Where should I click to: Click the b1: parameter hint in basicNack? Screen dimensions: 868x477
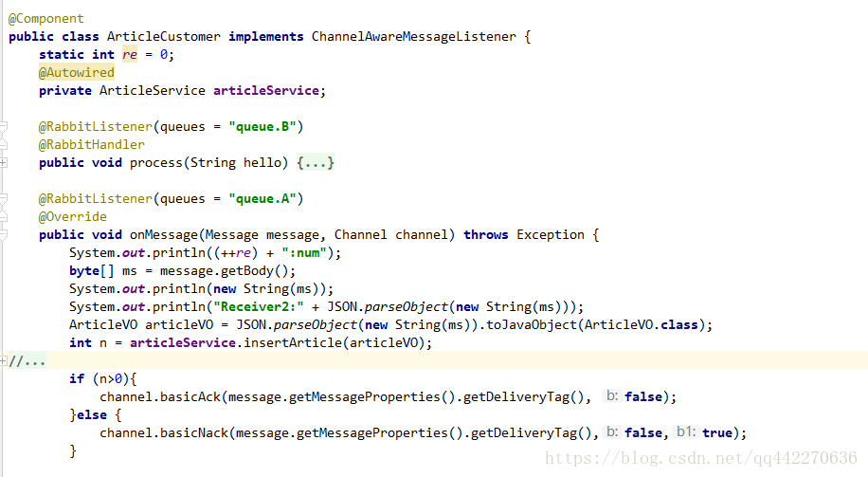coord(686,431)
